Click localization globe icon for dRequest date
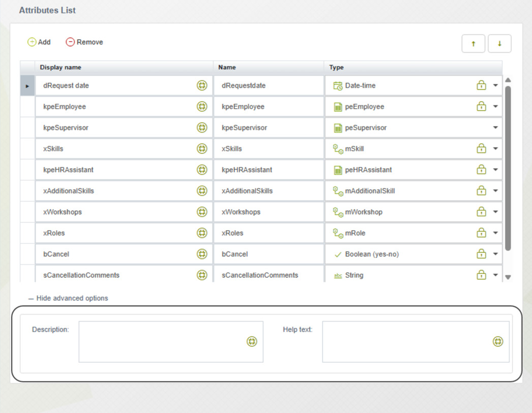Image resolution: width=532 pixels, height=413 pixels. [202, 85]
